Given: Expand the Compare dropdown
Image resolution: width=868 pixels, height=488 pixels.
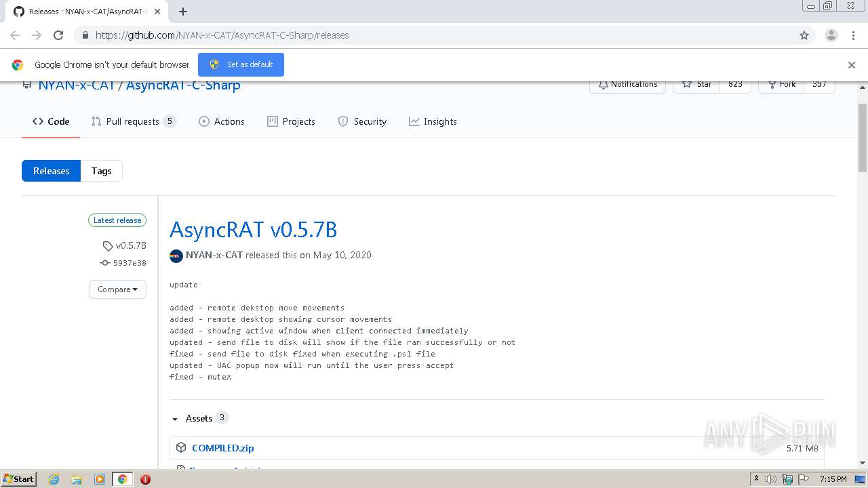Looking at the screenshot, I should 117,289.
